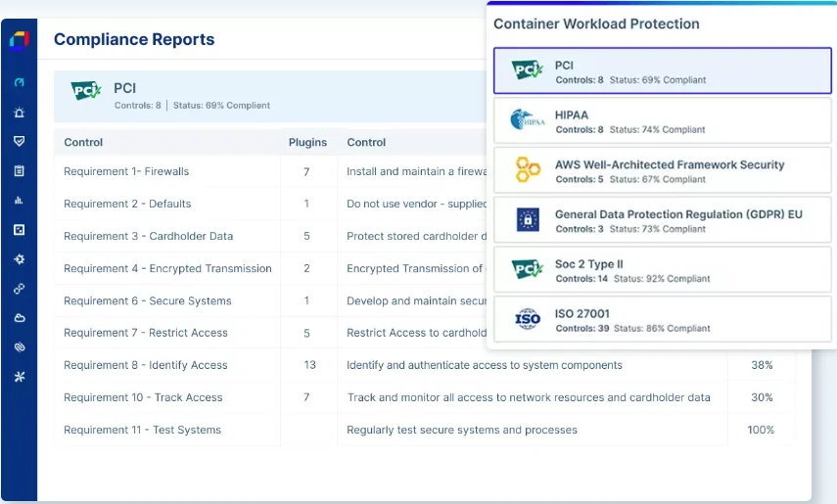Click the chain link icon in the sidebar

point(20,289)
